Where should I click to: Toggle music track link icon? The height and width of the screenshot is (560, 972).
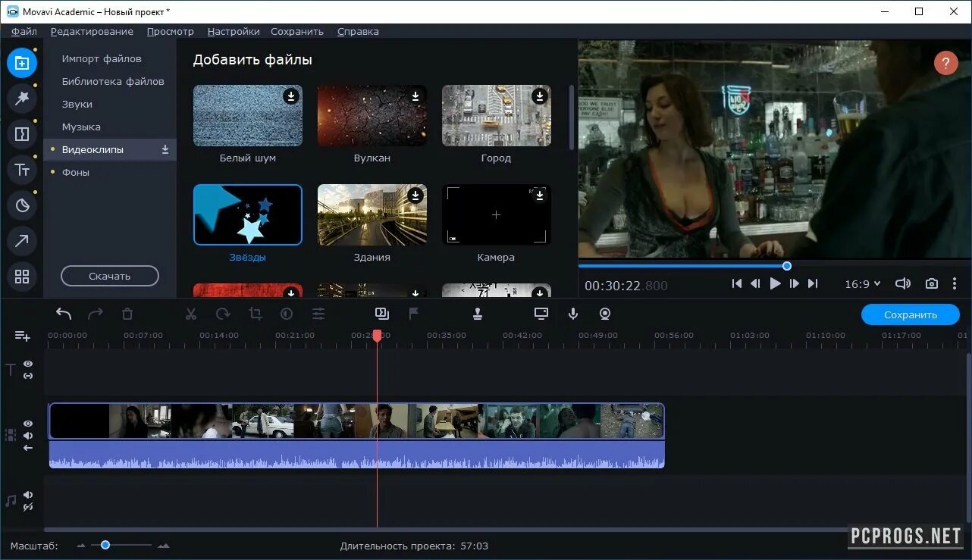[x=28, y=507]
